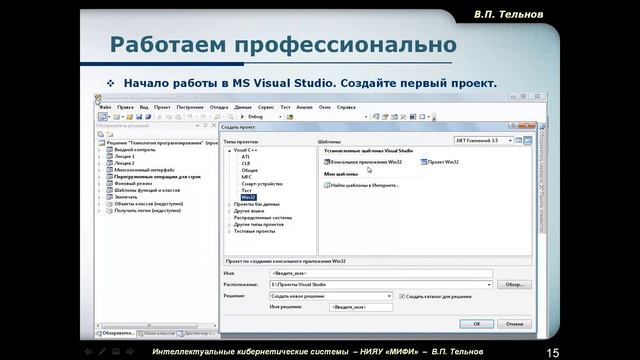
Task: Switch templates to large icons view
Action: coord(518,140)
